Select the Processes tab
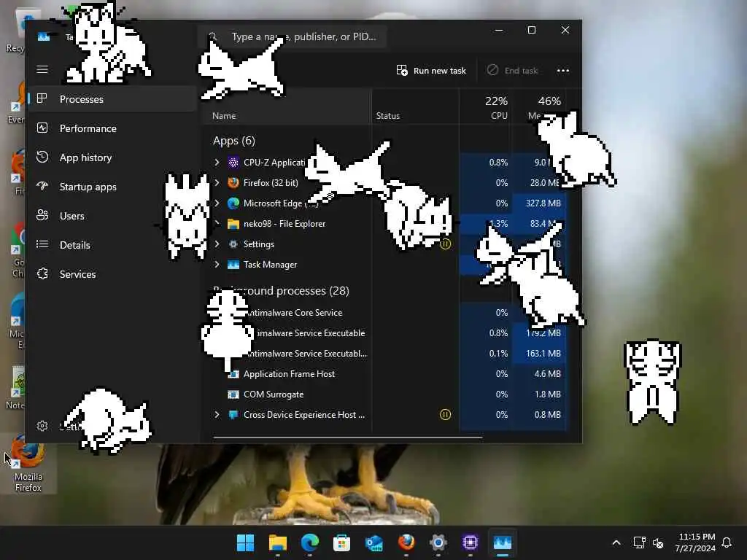Image resolution: width=747 pixels, height=560 pixels. [112, 99]
